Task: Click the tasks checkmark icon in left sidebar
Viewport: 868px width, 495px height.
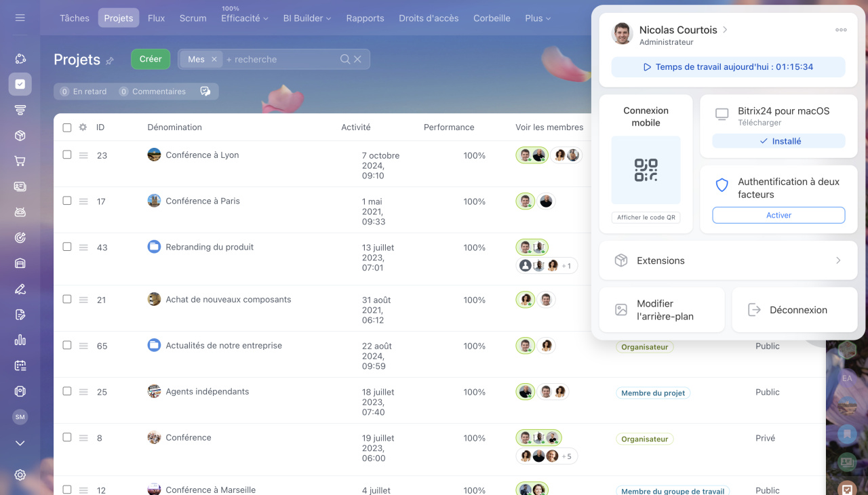Action: click(x=20, y=84)
